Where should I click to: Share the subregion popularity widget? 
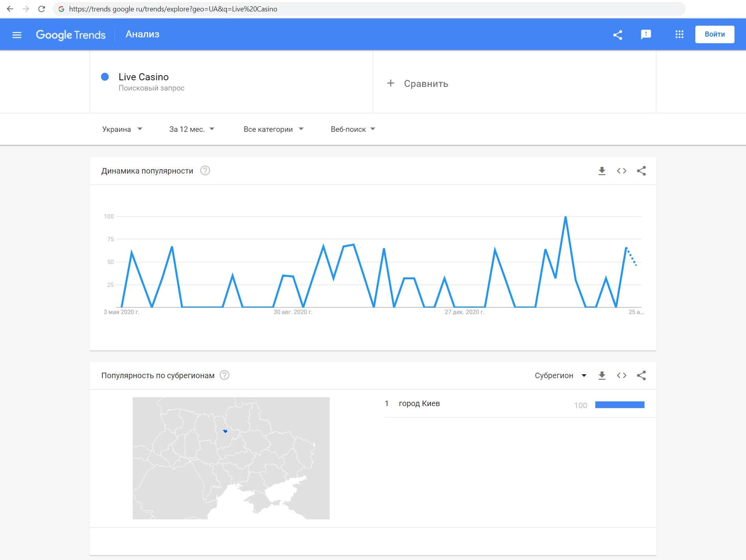[641, 375]
